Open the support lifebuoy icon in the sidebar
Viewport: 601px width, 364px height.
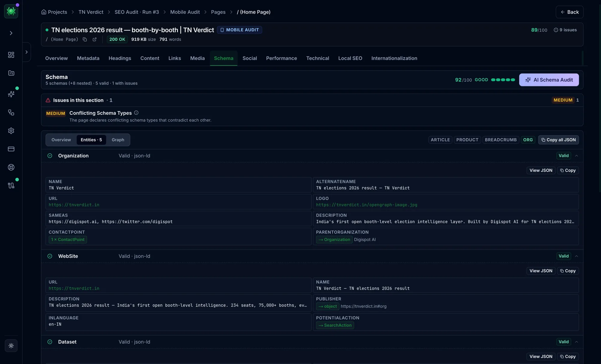coord(11,167)
